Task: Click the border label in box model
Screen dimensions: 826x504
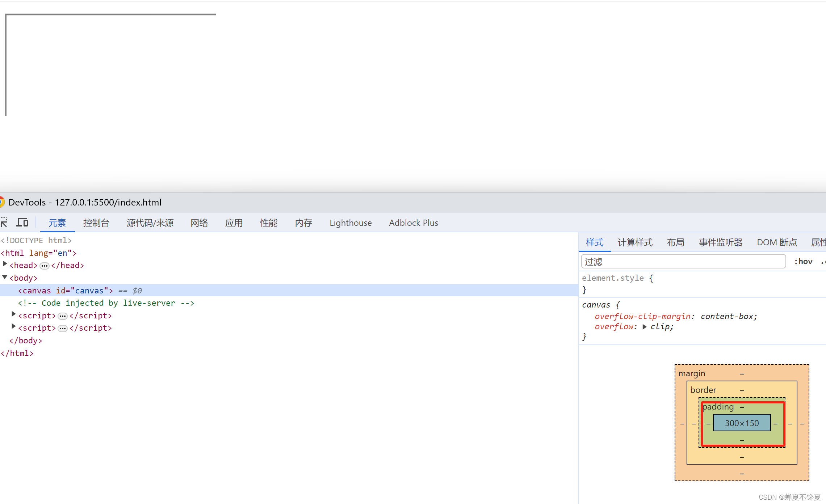Action: (x=703, y=390)
